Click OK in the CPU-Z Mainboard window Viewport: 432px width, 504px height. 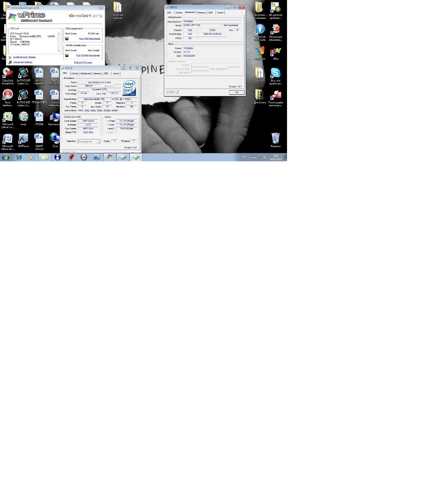(237, 92)
